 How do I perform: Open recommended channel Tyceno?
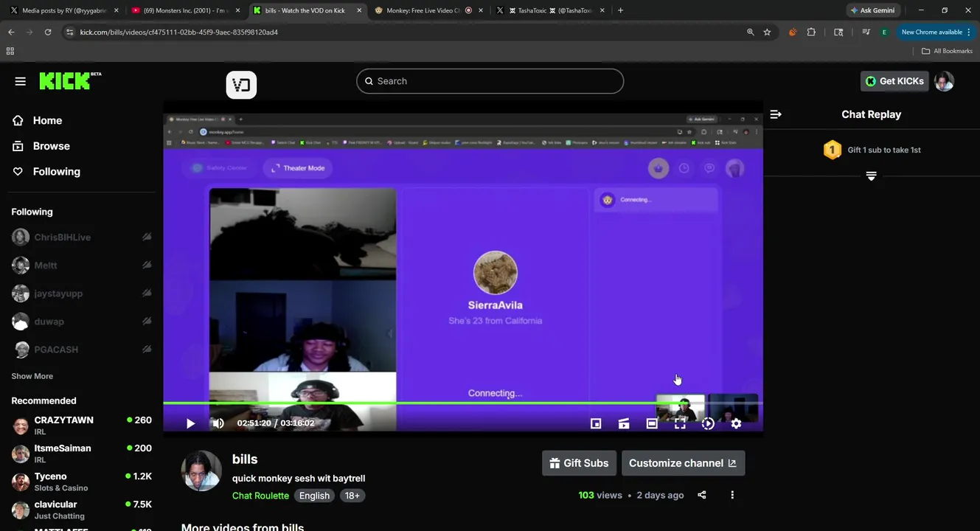82,482
